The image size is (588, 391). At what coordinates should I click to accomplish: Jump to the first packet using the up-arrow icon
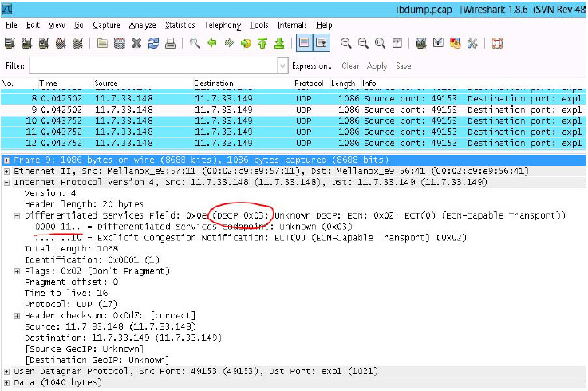(x=261, y=43)
